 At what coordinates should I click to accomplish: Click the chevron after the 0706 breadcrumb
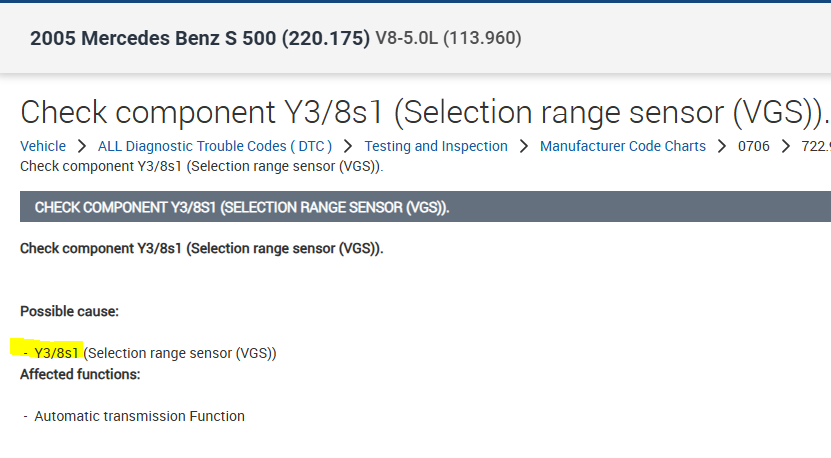(786, 147)
